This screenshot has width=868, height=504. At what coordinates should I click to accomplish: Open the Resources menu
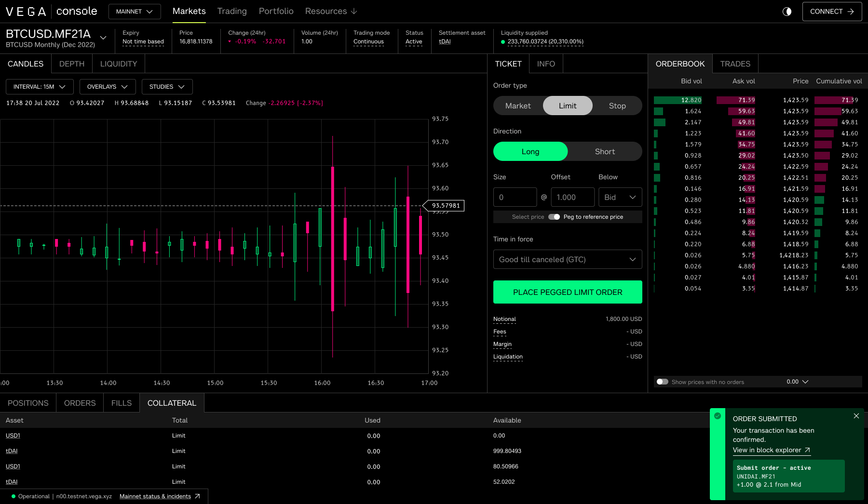tap(331, 11)
